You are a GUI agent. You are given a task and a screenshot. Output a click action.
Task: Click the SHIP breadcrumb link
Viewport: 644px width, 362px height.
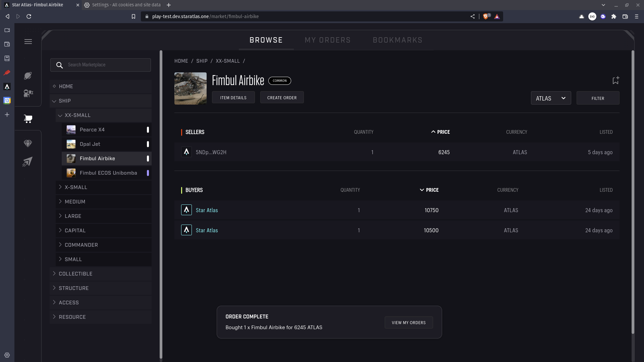coord(202,61)
